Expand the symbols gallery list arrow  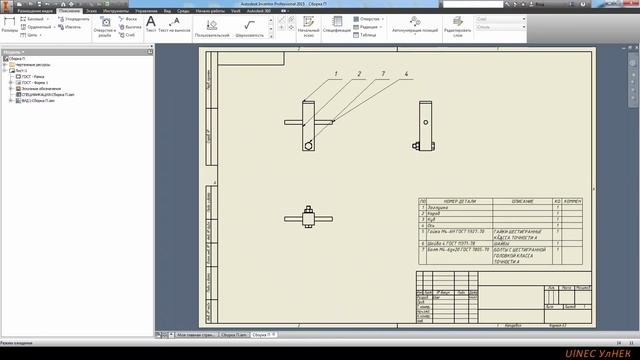click(271, 36)
